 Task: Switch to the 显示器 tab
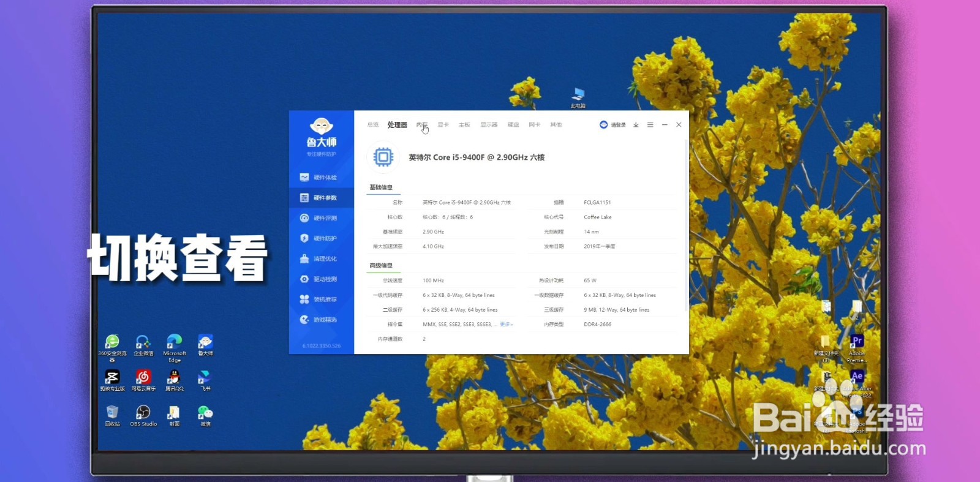click(x=489, y=125)
